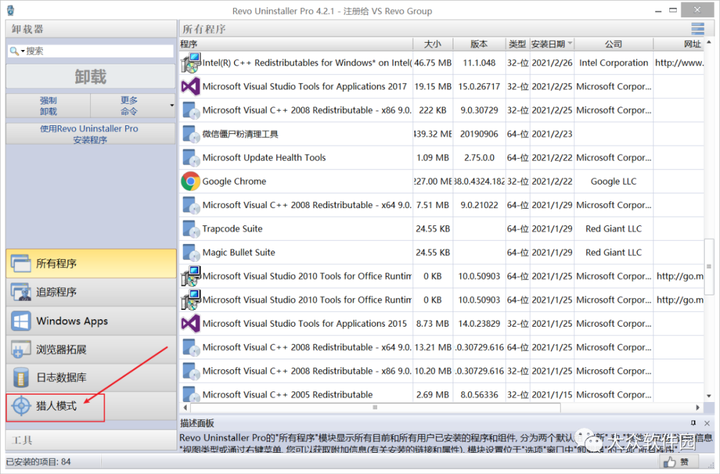The width and height of the screenshot is (720, 474).
Task: Click the 猎人模式 crosshair icon
Action: click(21, 406)
